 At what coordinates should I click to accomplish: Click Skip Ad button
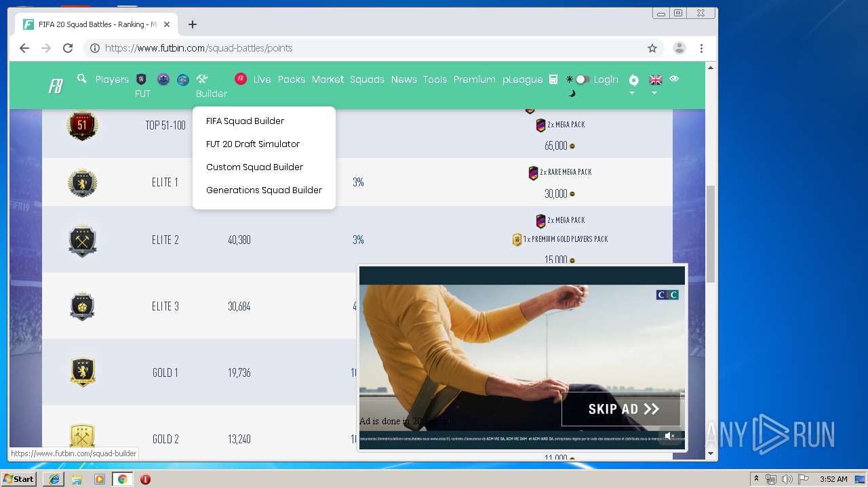point(620,409)
